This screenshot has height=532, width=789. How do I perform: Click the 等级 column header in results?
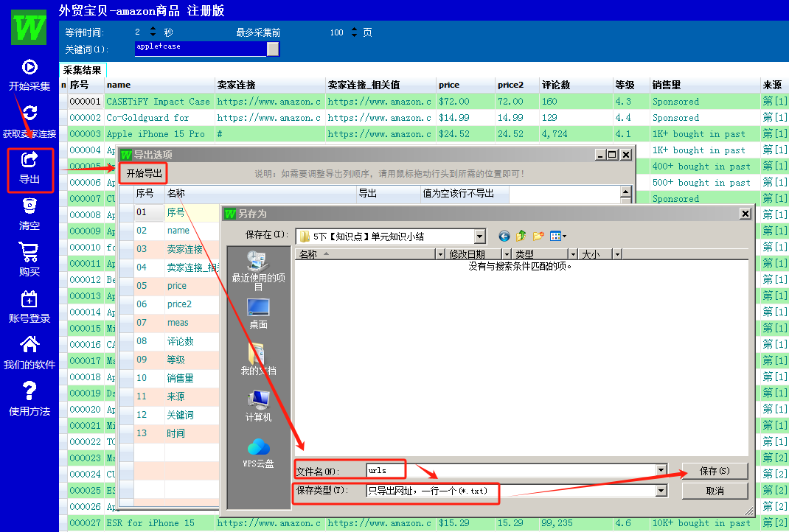[x=632, y=85]
